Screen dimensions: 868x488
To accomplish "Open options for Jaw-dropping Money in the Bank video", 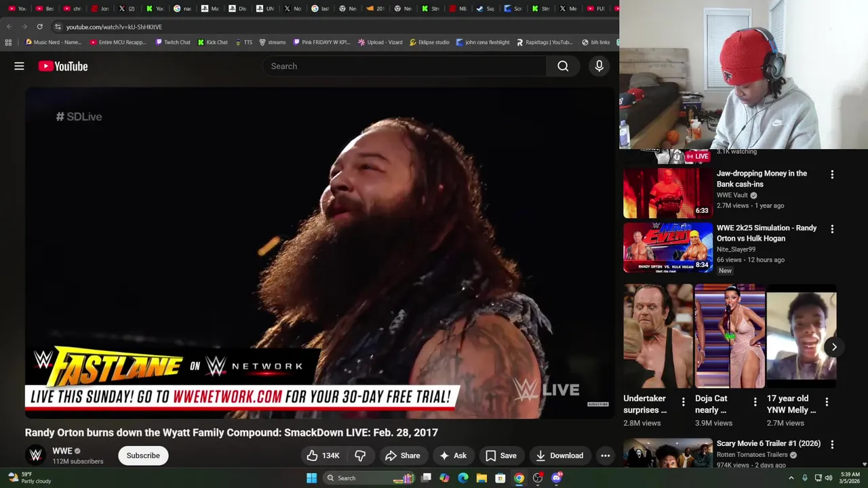I will [832, 174].
